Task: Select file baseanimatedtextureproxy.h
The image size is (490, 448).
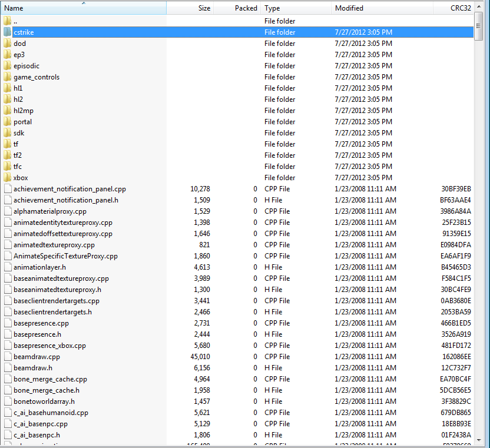Action: coord(58,290)
